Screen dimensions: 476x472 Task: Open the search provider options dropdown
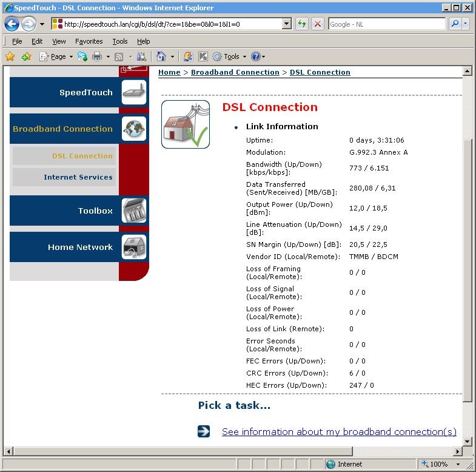click(x=465, y=24)
